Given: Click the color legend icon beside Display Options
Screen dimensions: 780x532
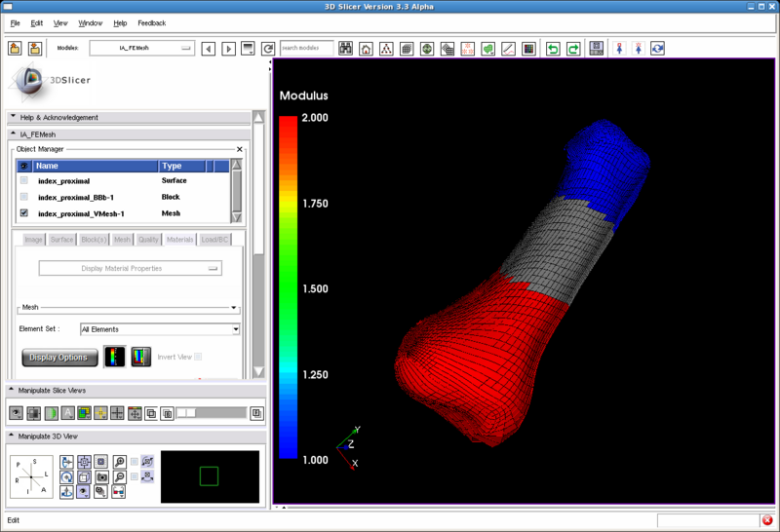Looking at the screenshot, I should pyautogui.click(x=115, y=357).
